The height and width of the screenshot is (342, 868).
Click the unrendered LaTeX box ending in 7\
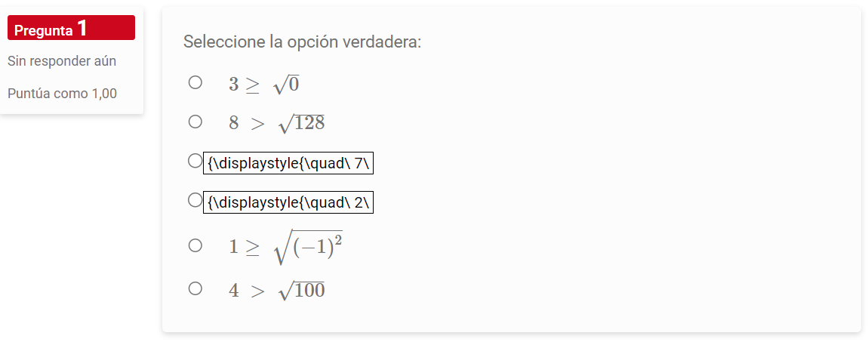point(289,162)
